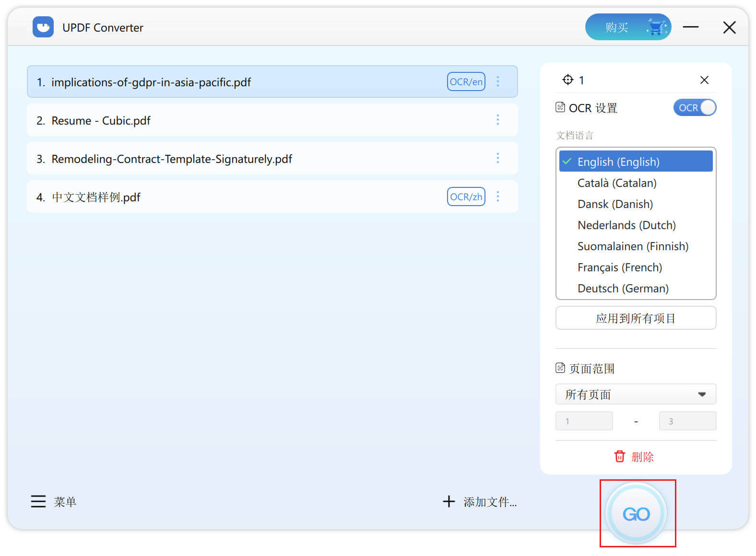The image size is (756, 556).
Task: Click 应用到所有项目 apply-to-all button
Action: (x=636, y=318)
